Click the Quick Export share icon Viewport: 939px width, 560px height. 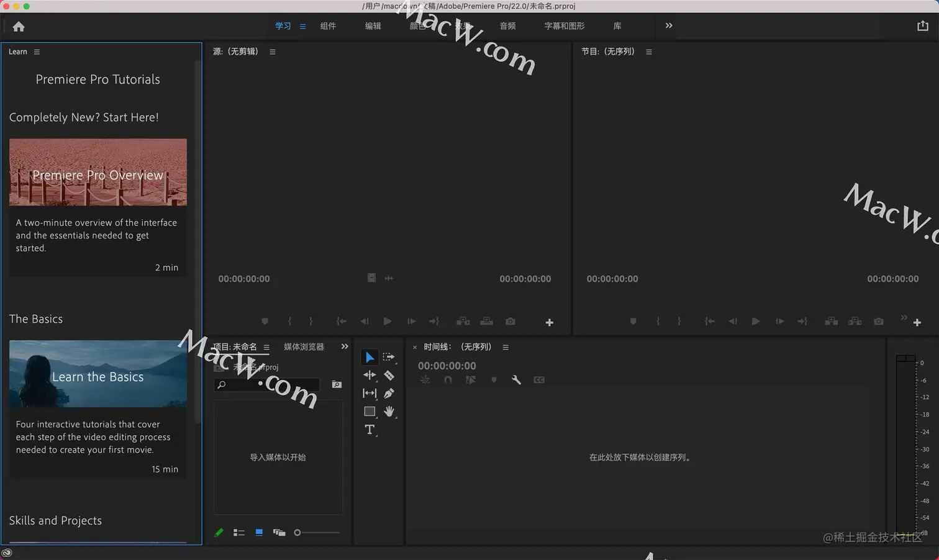coord(923,25)
